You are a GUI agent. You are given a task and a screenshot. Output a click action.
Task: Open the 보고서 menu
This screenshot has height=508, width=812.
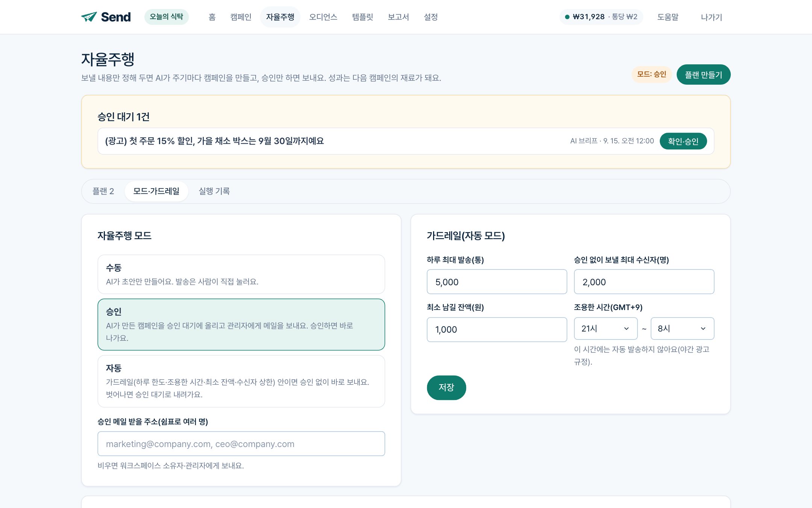[x=398, y=17]
